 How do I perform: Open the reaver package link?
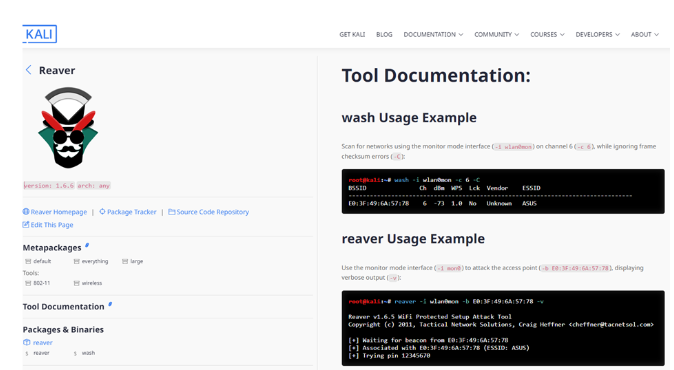(43, 342)
